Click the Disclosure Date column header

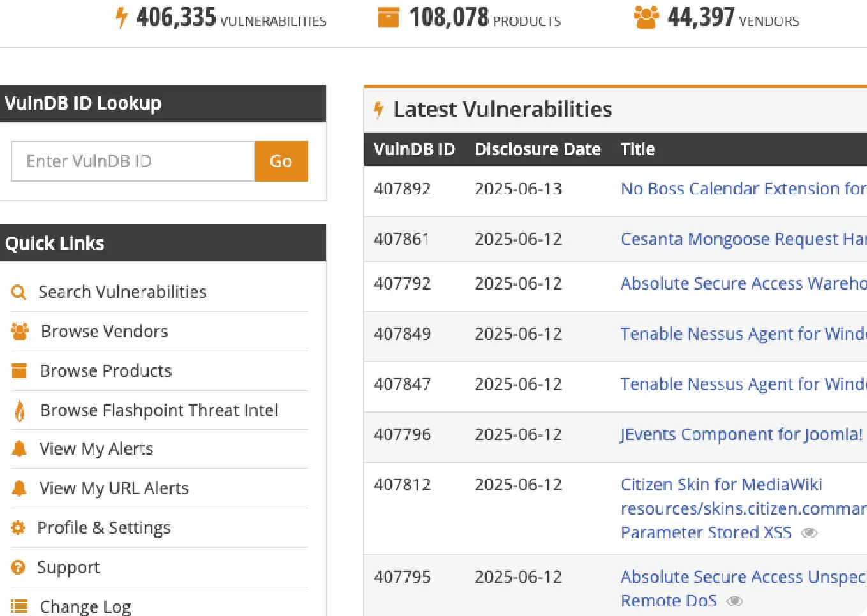538,149
